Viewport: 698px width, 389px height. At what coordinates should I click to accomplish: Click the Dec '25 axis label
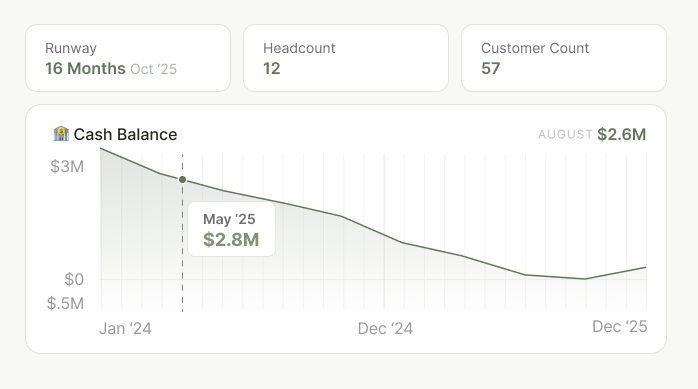coord(620,327)
